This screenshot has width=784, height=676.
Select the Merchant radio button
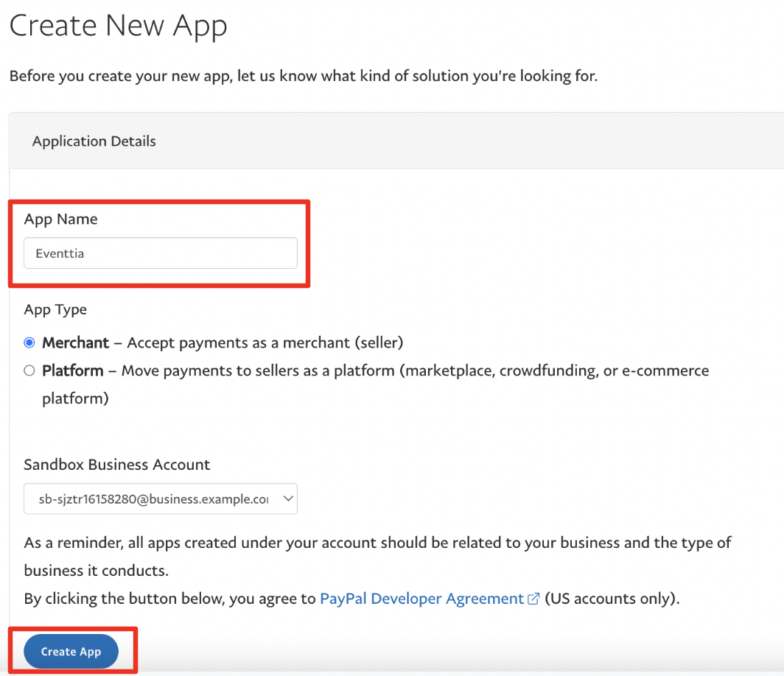29,342
